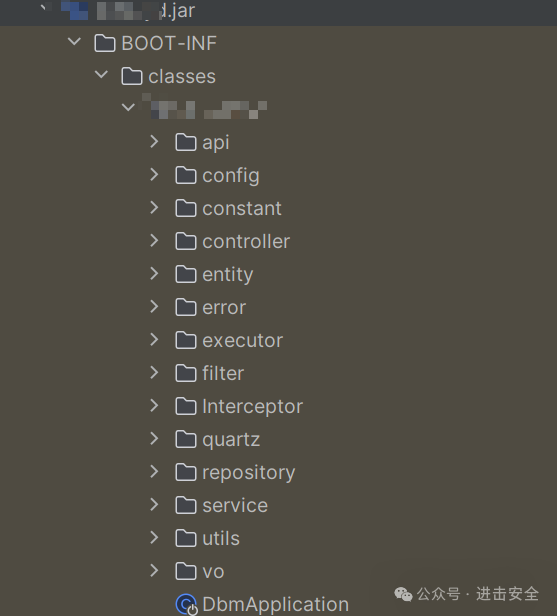557x616 pixels.
Task: Collapse the classes folder chevron
Action: point(101,74)
